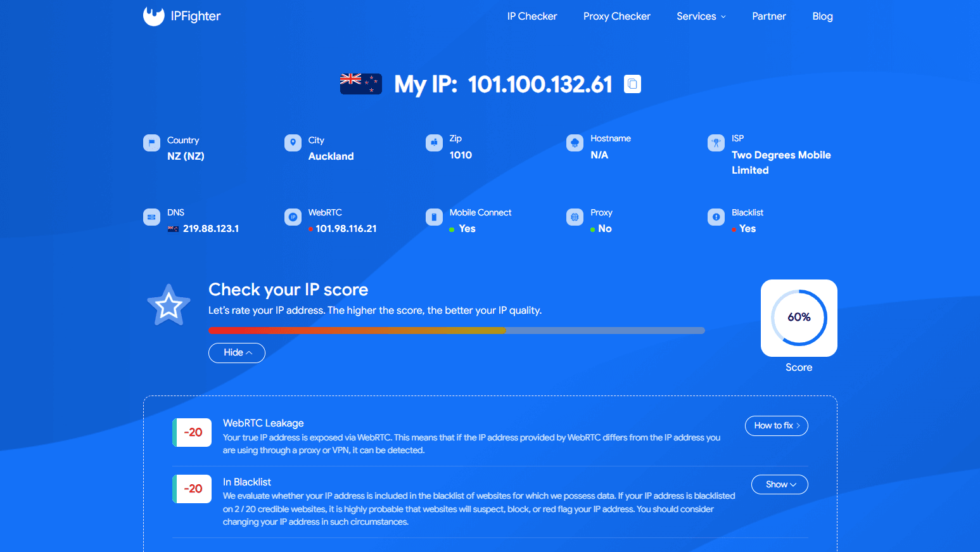Image resolution: width=980 pixels, height=552 pixels.
Task: Expand the Services dropdown menu
Action: coord(701,16)
